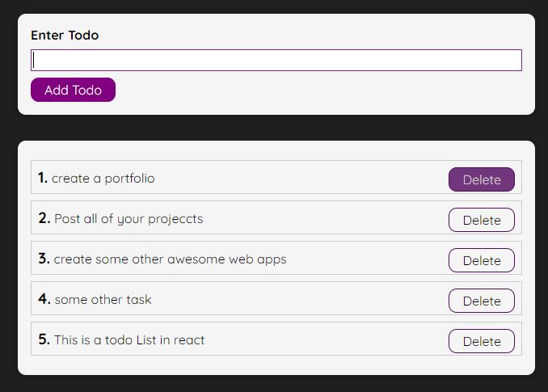The width and height of the screenshot is (548, 392).
Task: Remove the "create some other awesome web apps" task
Action: (482, 260)
